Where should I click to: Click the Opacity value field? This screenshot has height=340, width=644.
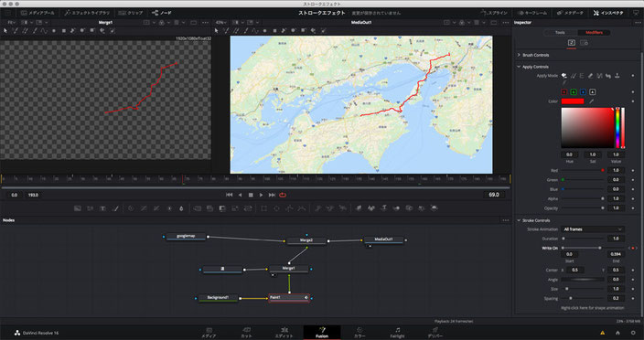coord(616,208)
